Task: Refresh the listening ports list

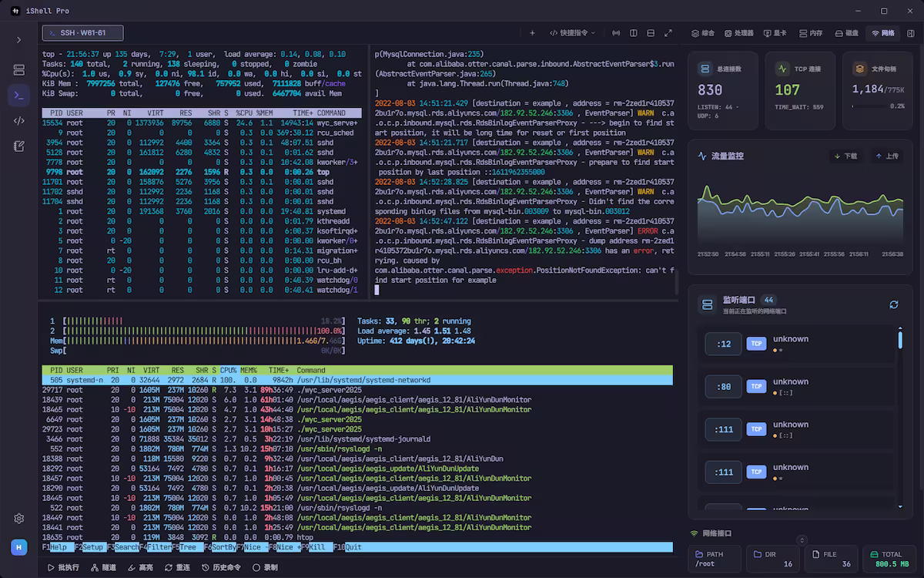Action: coord(894,304)
